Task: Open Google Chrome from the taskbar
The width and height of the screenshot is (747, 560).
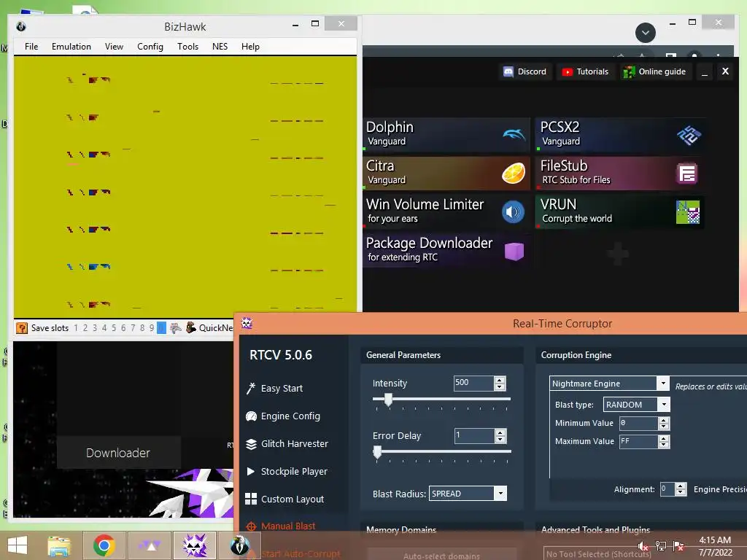Action: tap(104, 545)
